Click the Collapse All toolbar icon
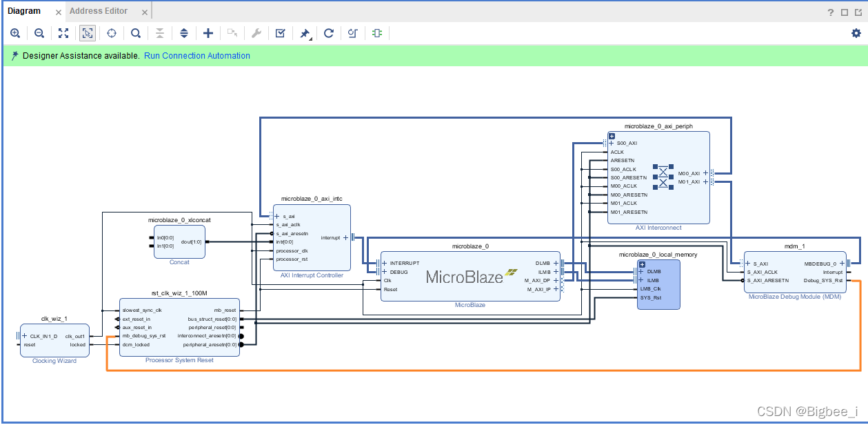The image size is (868, 425). click(x=160, y=33)
